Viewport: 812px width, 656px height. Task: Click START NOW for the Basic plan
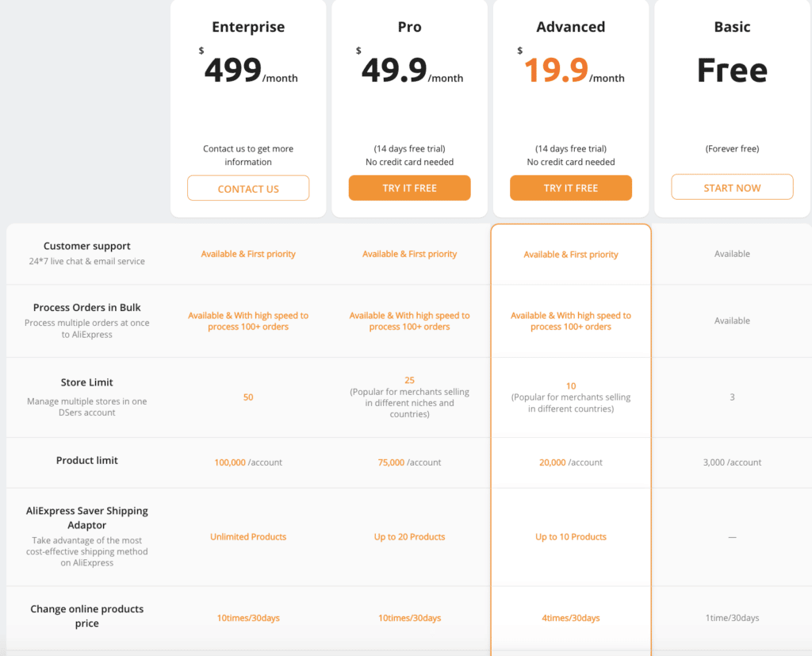click(x=732, y=188)
